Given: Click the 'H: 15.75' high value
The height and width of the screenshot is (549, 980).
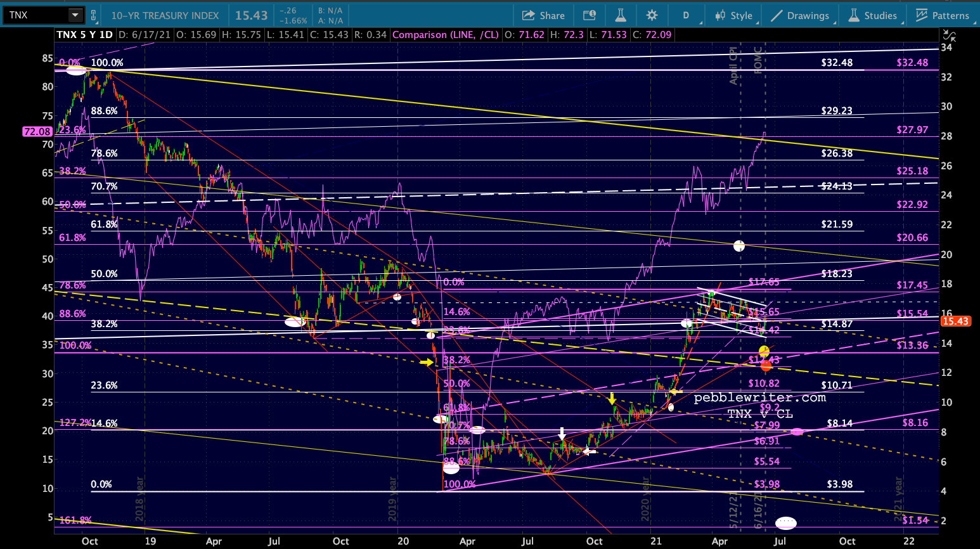Looking at the screenshot, I should coord(241,35).
